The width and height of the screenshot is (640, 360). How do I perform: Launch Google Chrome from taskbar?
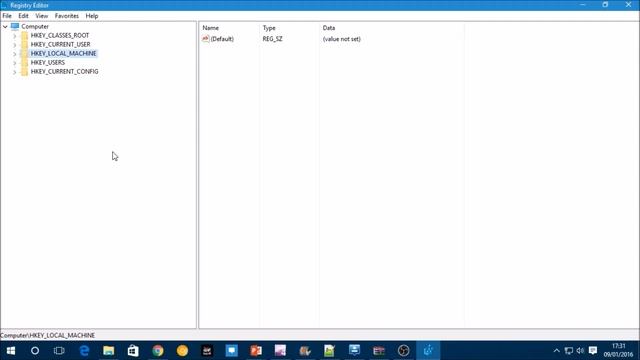pyautogui.click(x=158, y=351)
